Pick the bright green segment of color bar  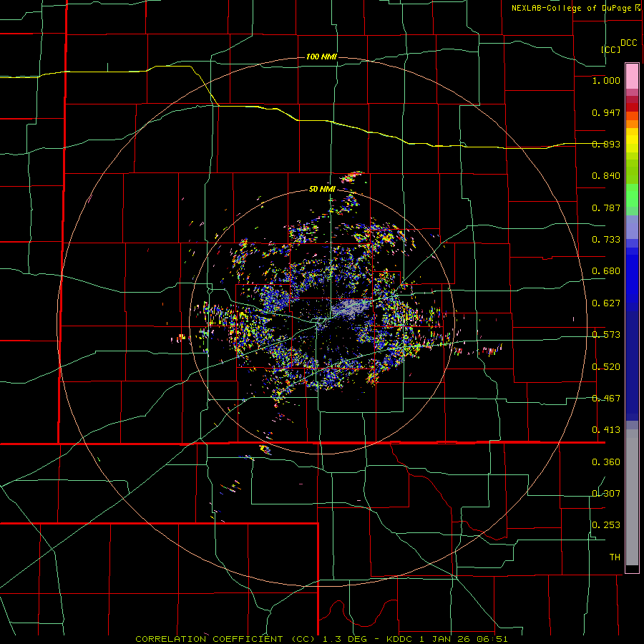632,195
